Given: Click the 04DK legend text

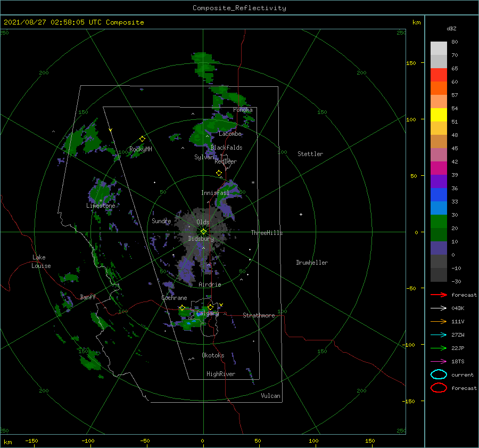Looking at the screenshot, I should (x=458, y=308).
